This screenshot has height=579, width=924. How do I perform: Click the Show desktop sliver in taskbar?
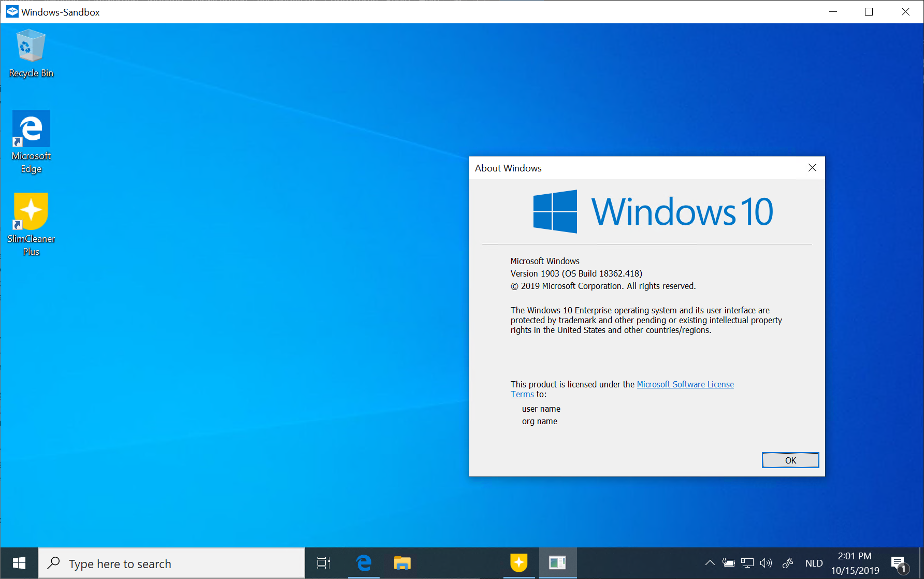(921, 563)
